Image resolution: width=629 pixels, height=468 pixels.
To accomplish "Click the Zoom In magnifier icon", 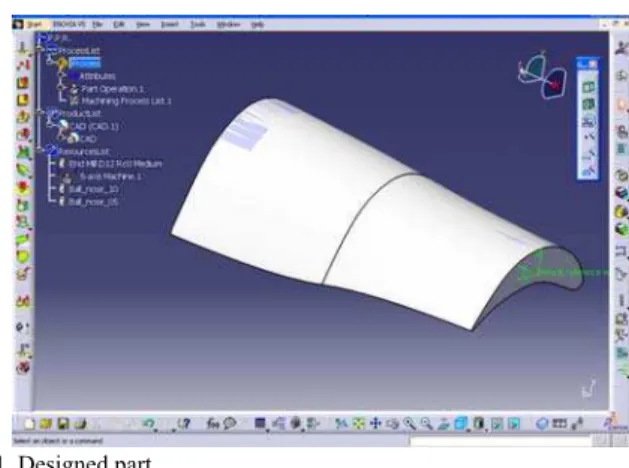I will 410,423.
